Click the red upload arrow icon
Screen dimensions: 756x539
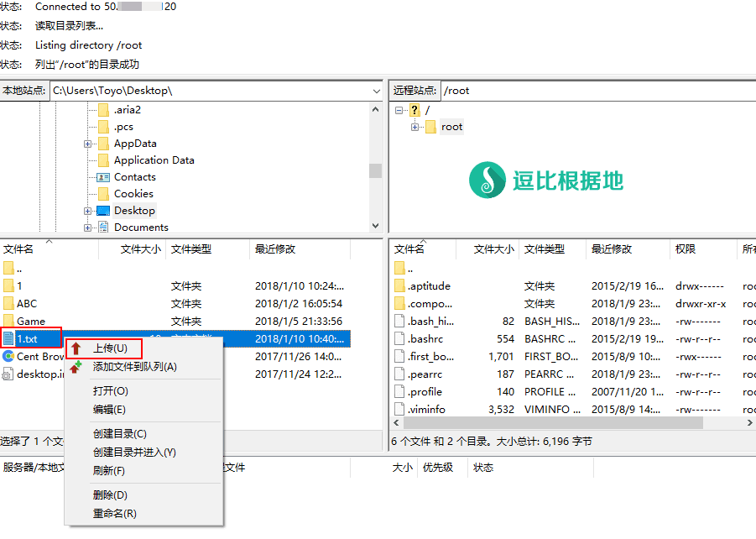click(76, 348)
